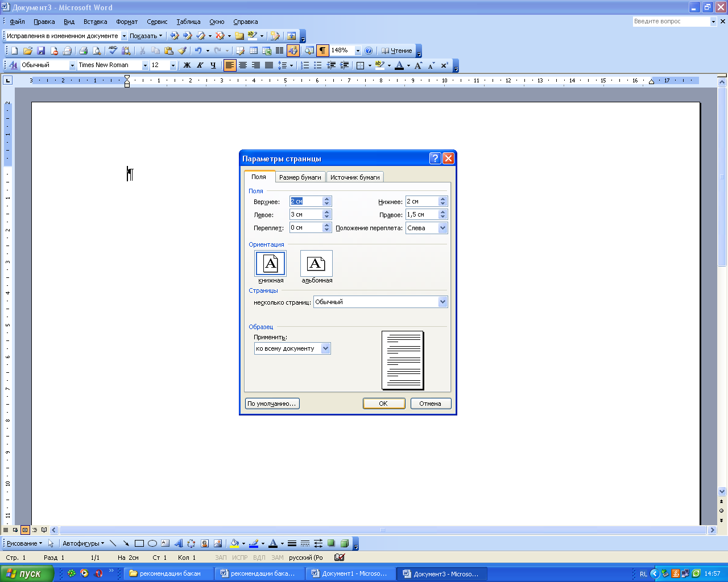Open the Показать dropdown in Reviewing toolbar
The width and height of the screenshot is (728, 582).
pyautogui.click(x=146, y=36)
